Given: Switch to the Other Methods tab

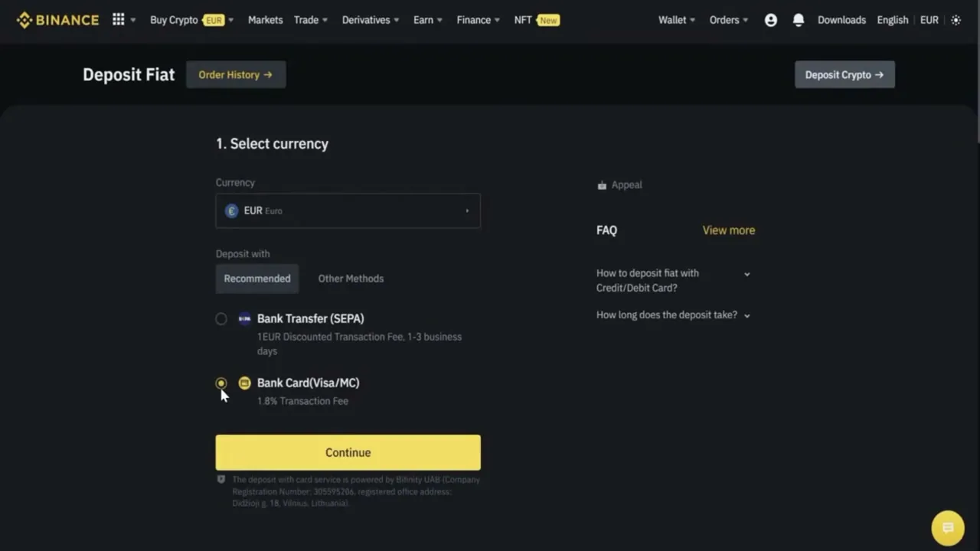Looking at the screenshot, I should (x=351, y=279).
